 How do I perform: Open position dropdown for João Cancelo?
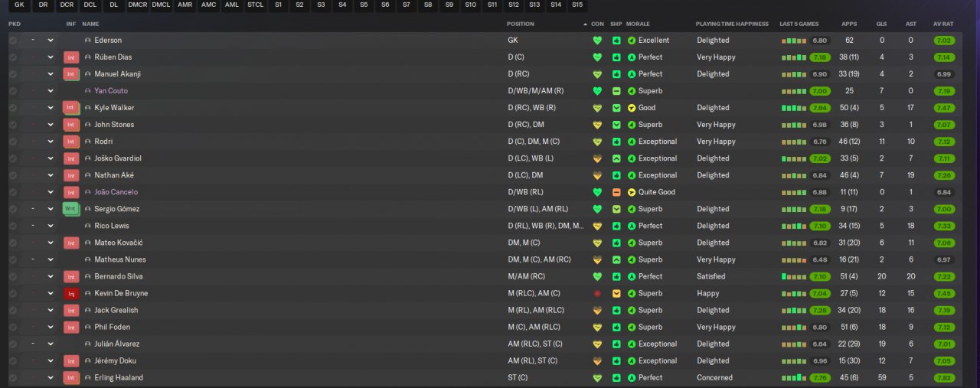point(51,192)
